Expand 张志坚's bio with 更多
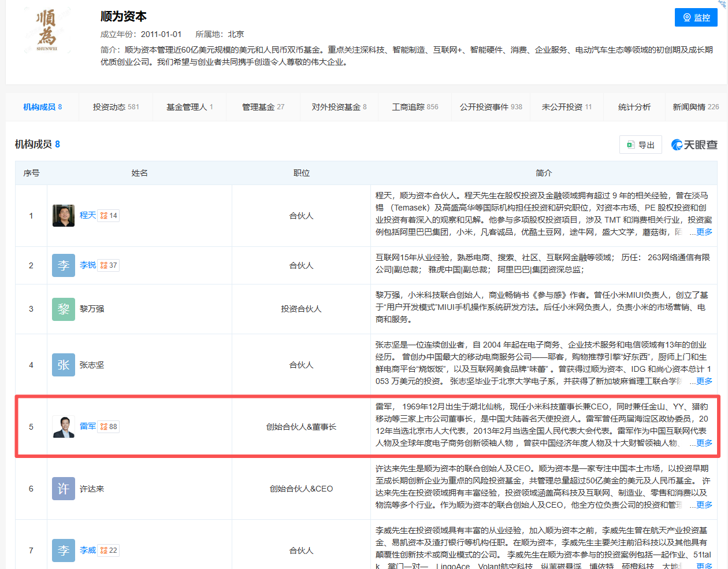The image size is (728, 569). (704, 381)
